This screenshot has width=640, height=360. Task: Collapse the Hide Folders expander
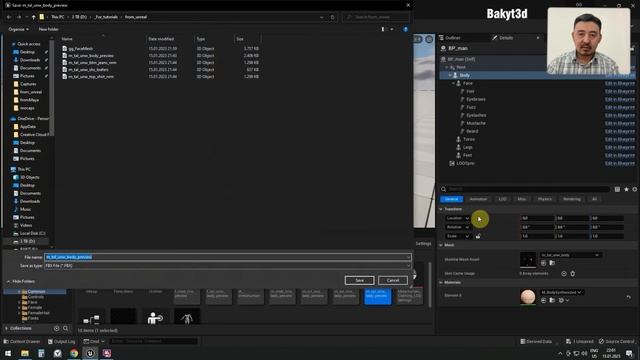(x=20, y=282)
